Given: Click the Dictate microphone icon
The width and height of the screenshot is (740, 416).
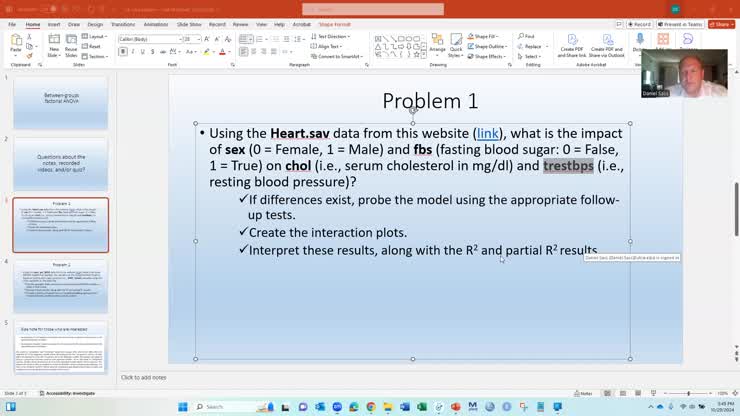Looking at the screenshot, I should pyautogui.click(x=639, y=42).
